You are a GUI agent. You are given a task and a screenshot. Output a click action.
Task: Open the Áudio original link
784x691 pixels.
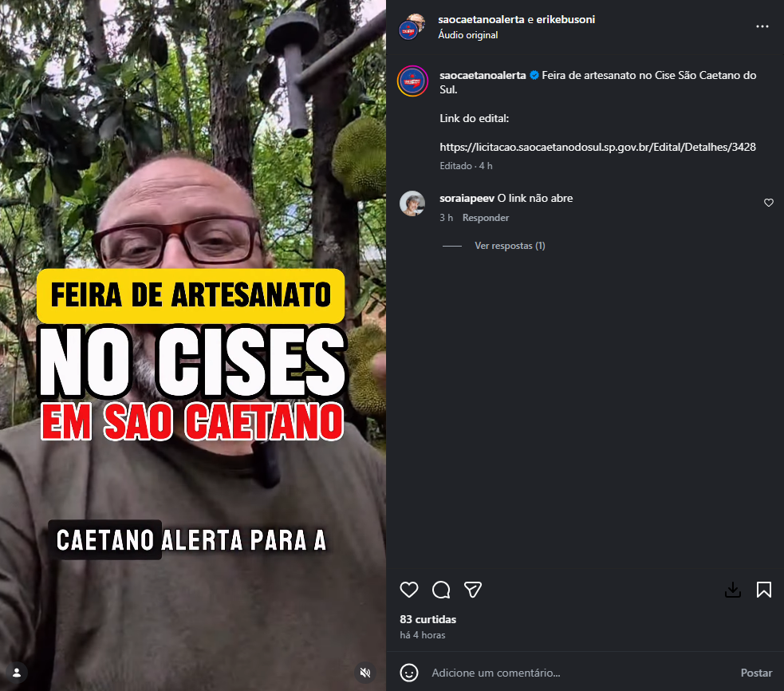[468, 35]
